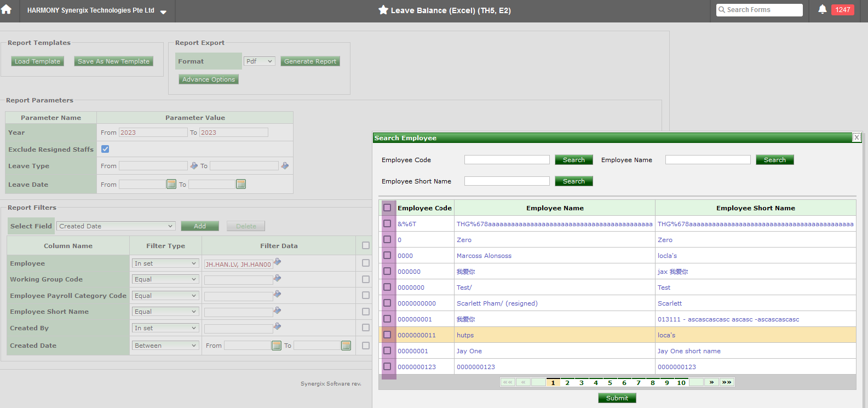The height and width of the screenshot is (408, 868).
Task: Search by Employee Code
Action: point(574,160)
